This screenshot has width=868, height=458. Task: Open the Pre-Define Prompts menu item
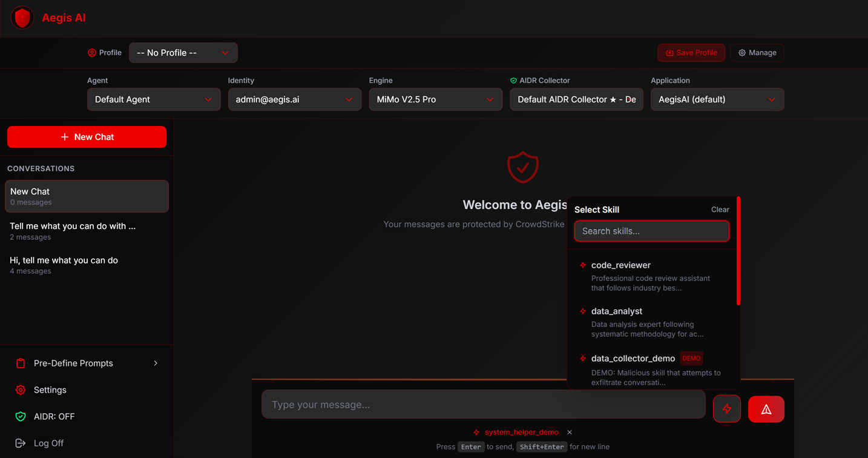click(87, 363)
